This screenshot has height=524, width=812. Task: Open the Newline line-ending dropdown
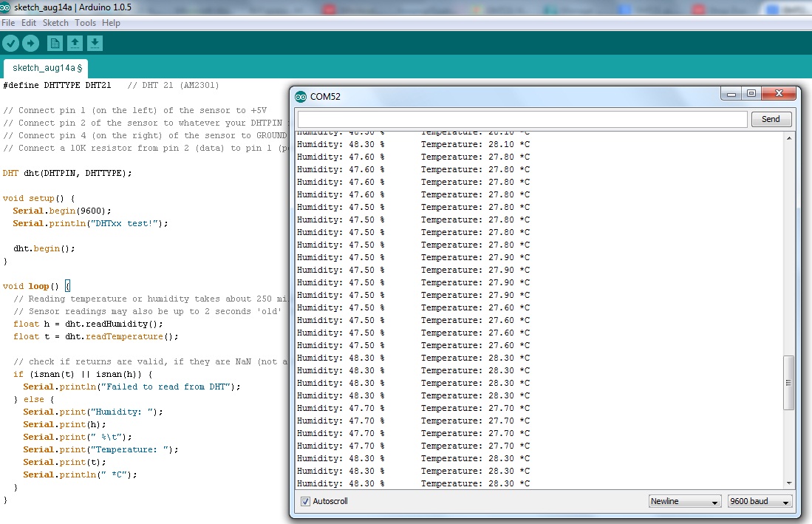pyautogui.click(x=685, y=501)
